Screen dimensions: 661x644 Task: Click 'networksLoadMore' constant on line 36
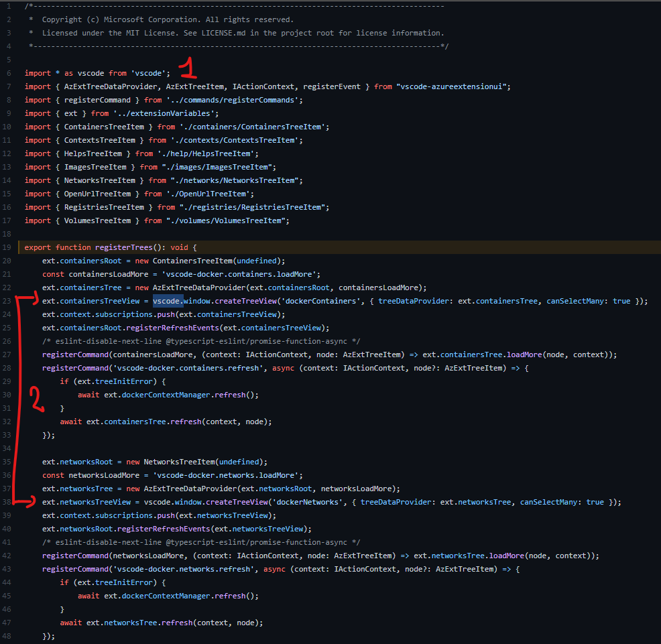pyautogui.click(x=104, y=475)
